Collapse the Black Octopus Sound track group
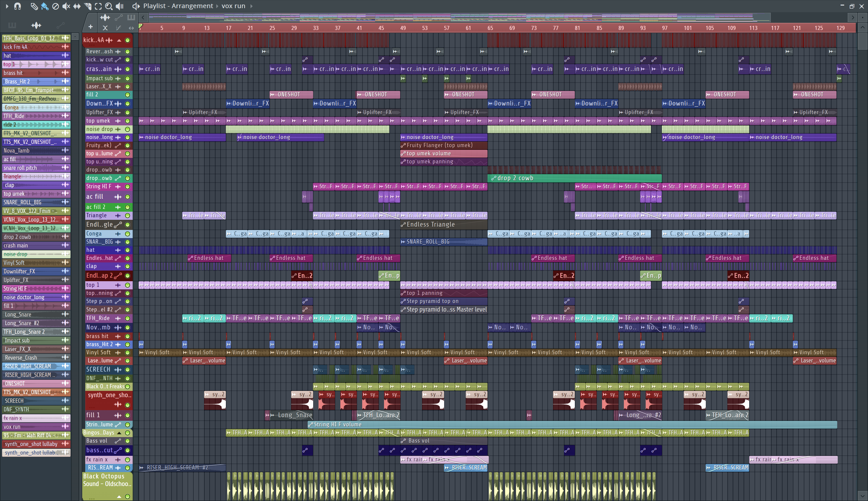Image resolution: width=868 pixels, height=501 pixels. click(119, 496)
